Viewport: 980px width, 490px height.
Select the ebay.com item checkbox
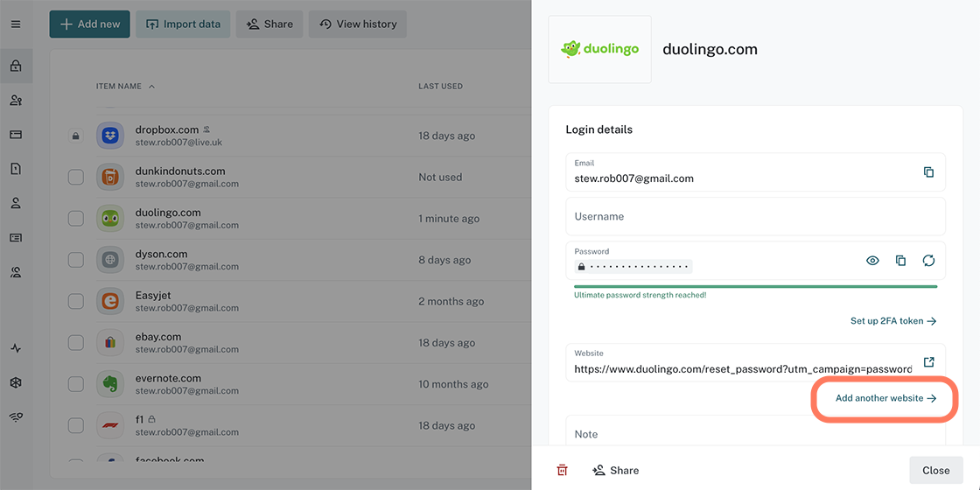tap(76, 343)
